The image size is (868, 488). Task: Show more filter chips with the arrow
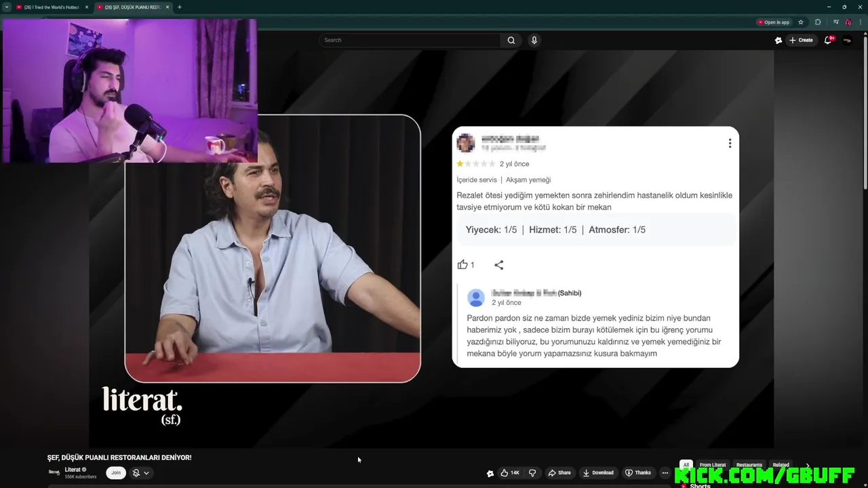(x=808, y=465)
